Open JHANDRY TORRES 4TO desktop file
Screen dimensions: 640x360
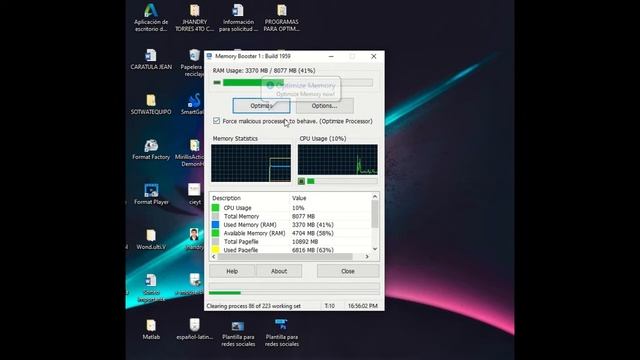[195, 18]
